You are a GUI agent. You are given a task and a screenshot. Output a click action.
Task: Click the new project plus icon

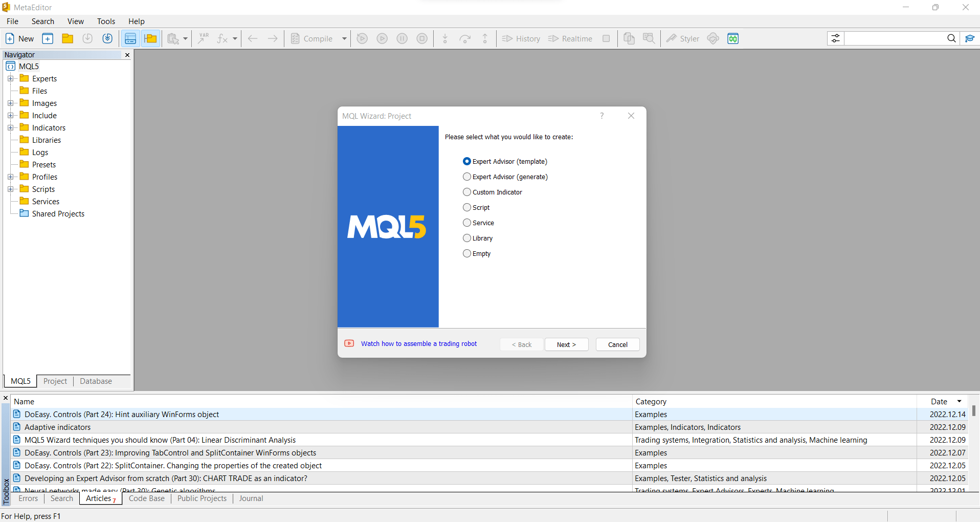point(48,38)
